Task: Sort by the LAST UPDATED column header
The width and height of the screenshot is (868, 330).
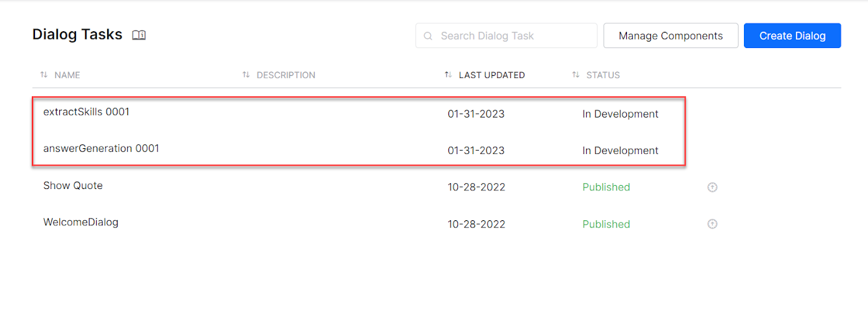Action: click(492, 75)
